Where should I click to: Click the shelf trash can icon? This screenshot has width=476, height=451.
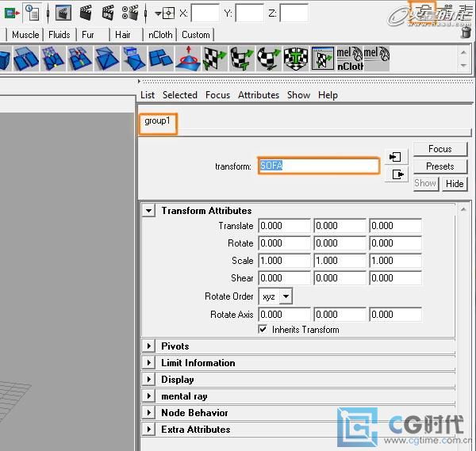click(x=466, y=33)
